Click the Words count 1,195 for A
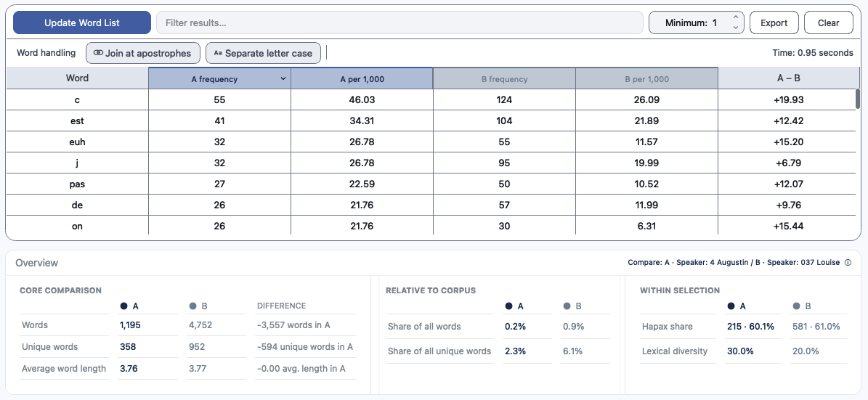The height and width of the screenshot is (400, 868). (130, 325)
